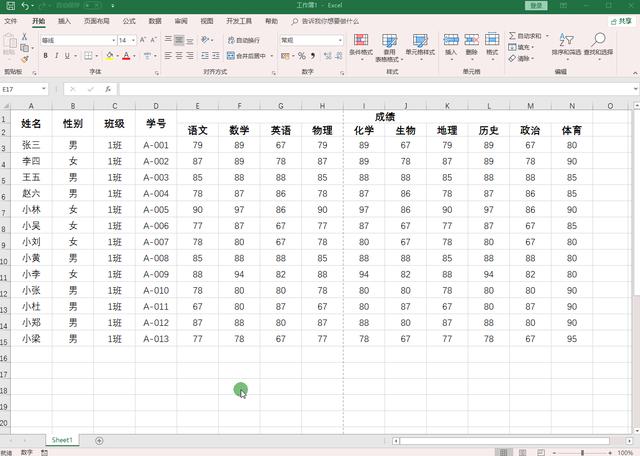Select the Format Painter brush
The height and width of the screenshot is (456, 640).
24,59
